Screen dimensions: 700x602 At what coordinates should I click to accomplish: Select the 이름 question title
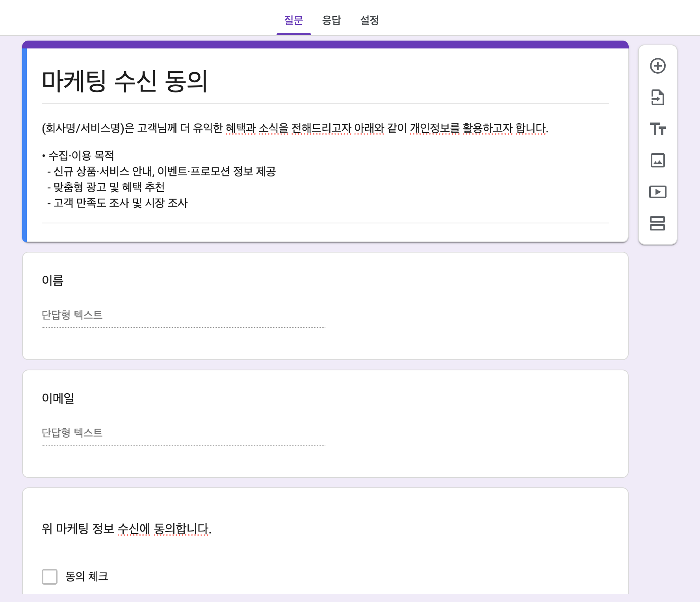(x=53, y=281)
